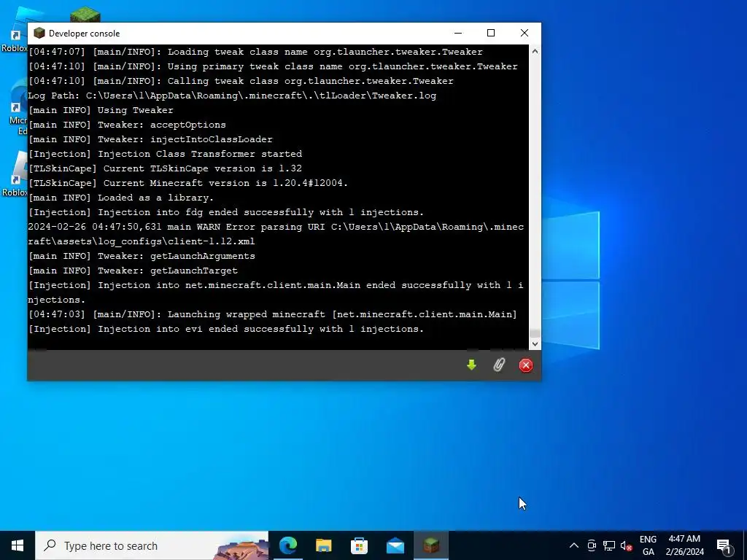Close the Developer console window
Screen dimensions: 747x560
(525, 33)
